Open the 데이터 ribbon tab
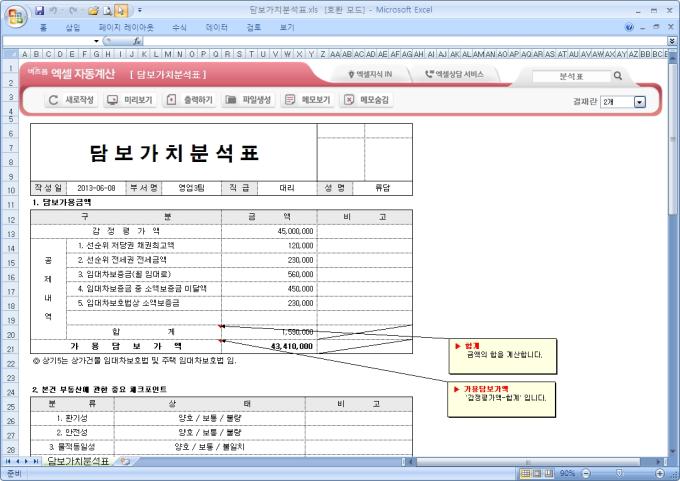 (x=216, y=28)
